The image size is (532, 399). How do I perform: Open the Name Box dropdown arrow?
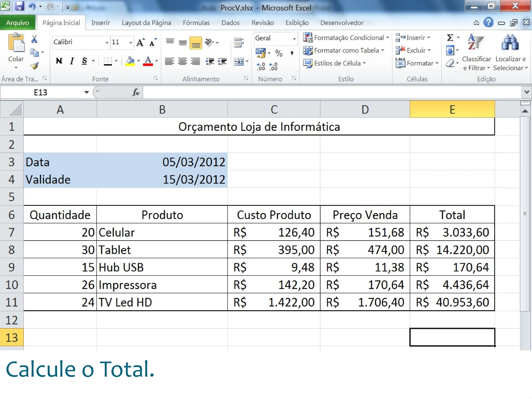point(87,92)
